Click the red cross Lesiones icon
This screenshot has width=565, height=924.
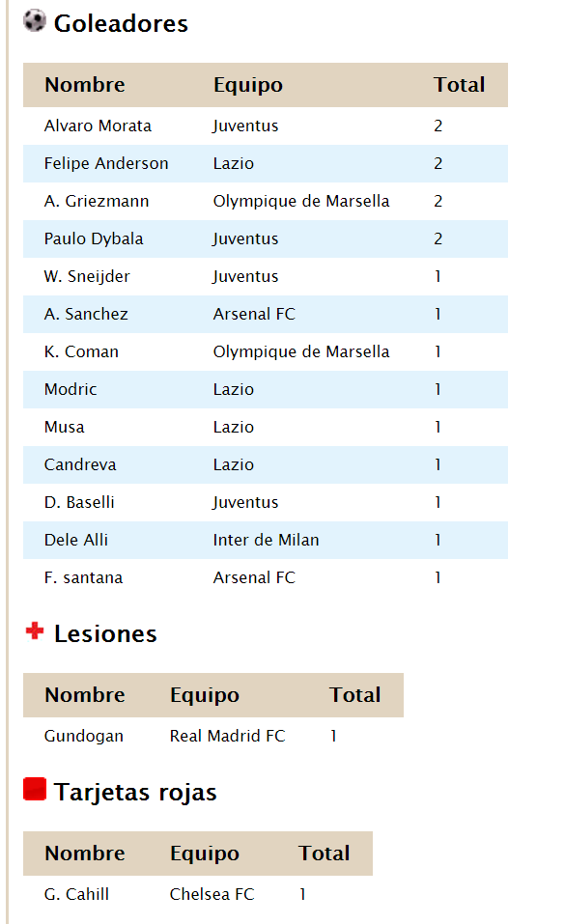tap(35, 631)
